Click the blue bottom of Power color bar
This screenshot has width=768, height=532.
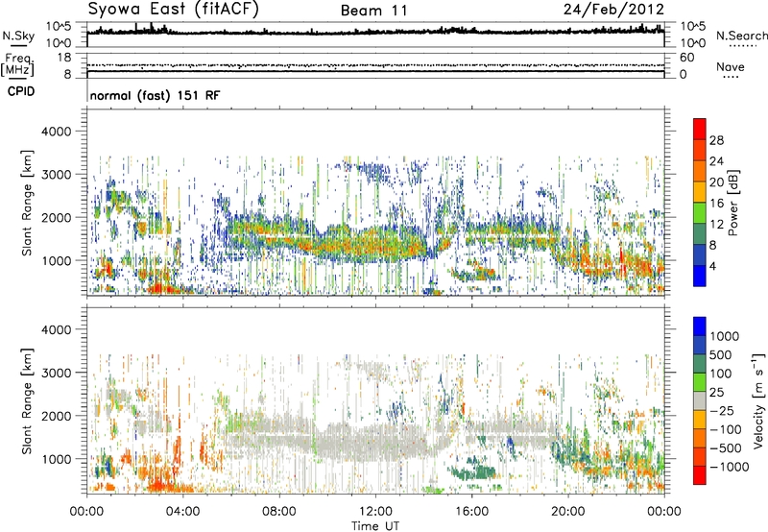click(x=700, y=276)
